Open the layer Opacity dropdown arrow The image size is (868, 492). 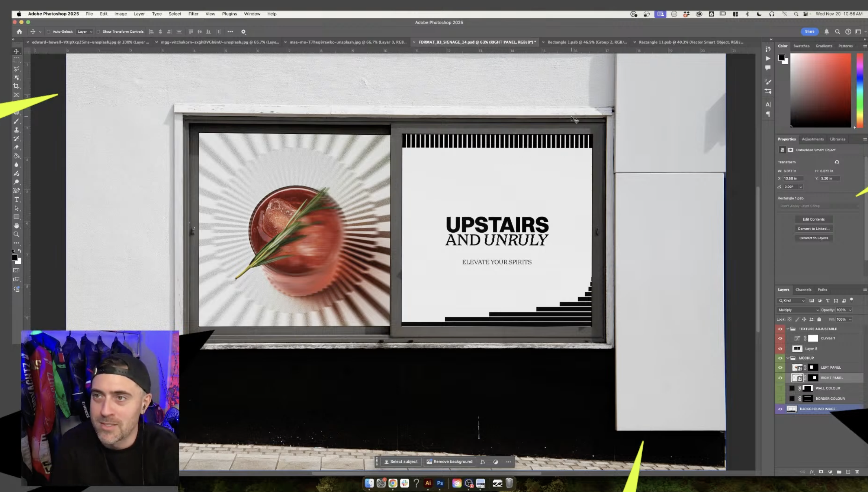(850, 310)
